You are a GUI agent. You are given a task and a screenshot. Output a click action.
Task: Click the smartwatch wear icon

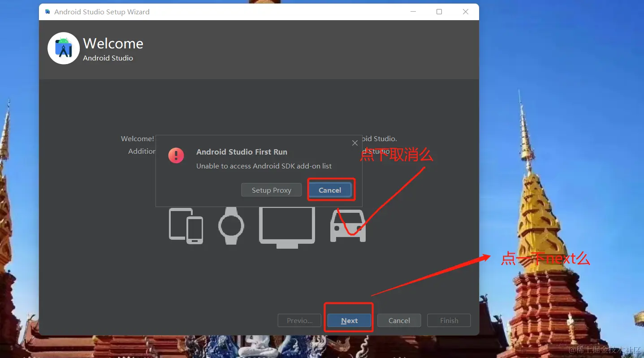231,225
